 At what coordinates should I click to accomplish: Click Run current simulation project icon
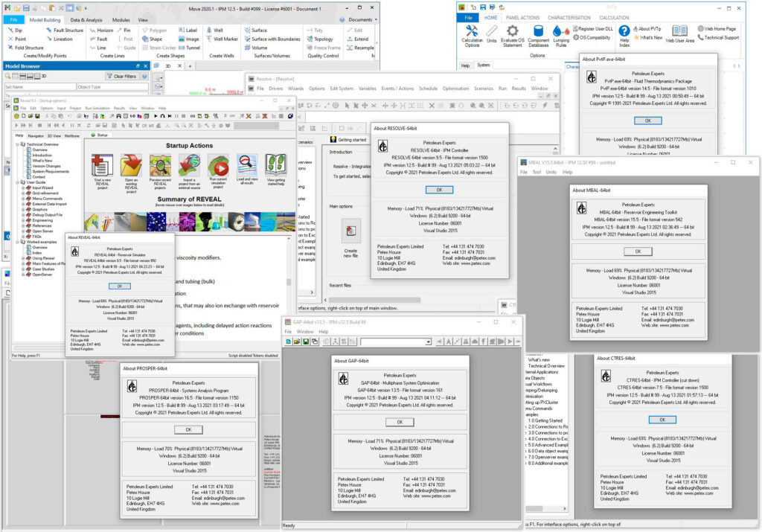[x=217, y=166]
